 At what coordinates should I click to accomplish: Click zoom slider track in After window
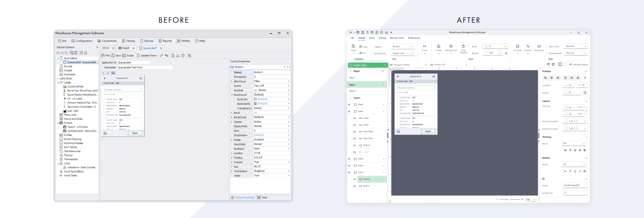pos(509,200)
